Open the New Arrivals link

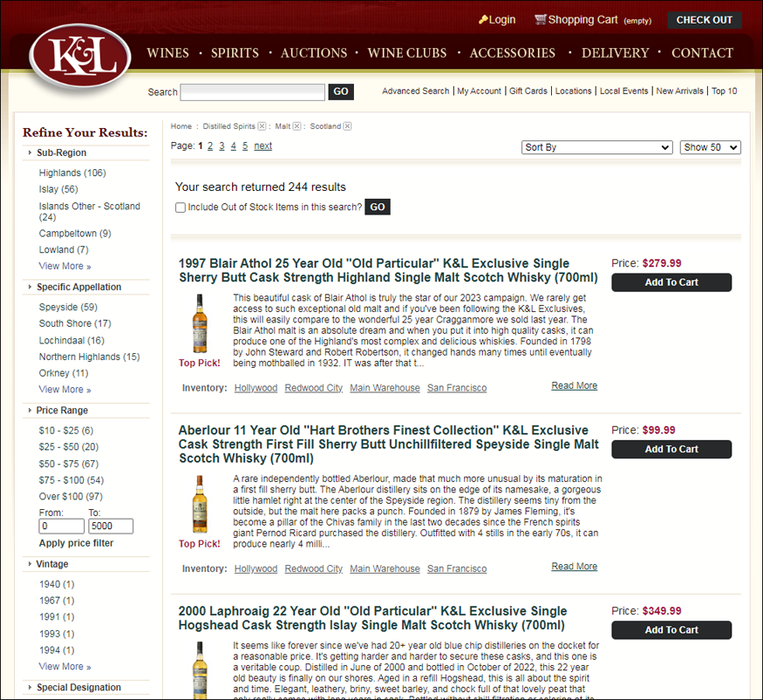click(680, 91)
